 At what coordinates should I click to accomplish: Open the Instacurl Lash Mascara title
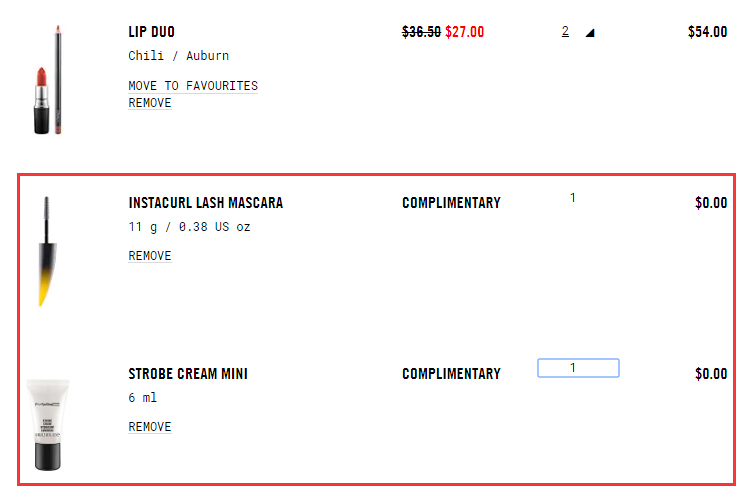(x=205, y=203)
